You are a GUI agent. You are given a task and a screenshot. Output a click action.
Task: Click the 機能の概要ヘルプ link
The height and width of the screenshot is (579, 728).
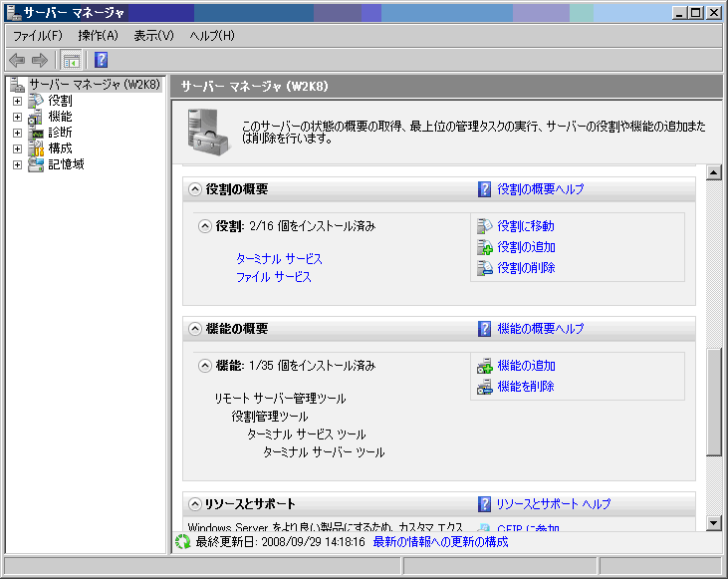pyautogui.click(x=541, y=329)
